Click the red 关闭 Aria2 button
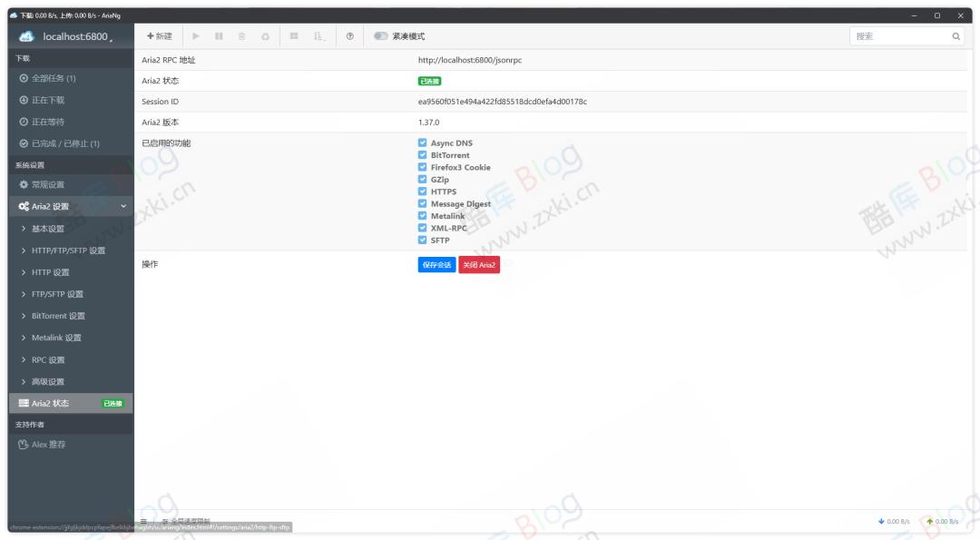This screenshot has width=980, height=540. pos(479,265)
